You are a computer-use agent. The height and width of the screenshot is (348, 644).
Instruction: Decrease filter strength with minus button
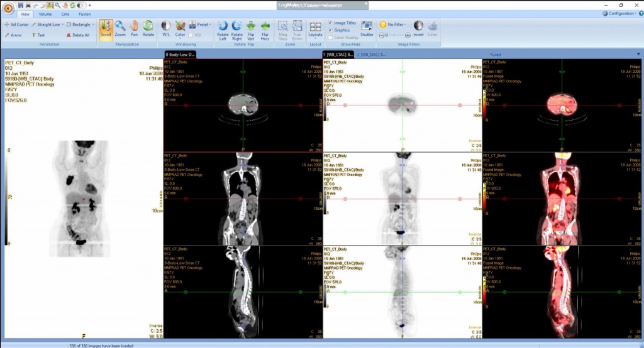point(382,35)
